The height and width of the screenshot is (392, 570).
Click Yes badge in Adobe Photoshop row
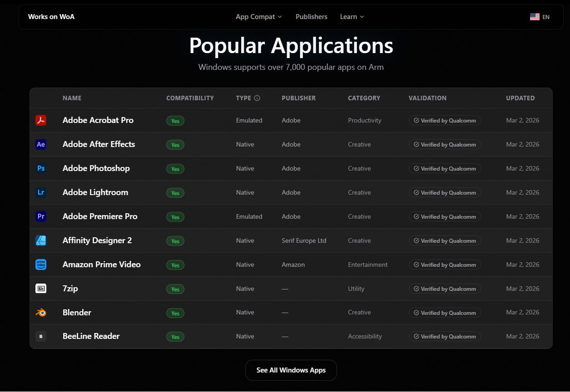pyautogui.click(x=175, y=169)
